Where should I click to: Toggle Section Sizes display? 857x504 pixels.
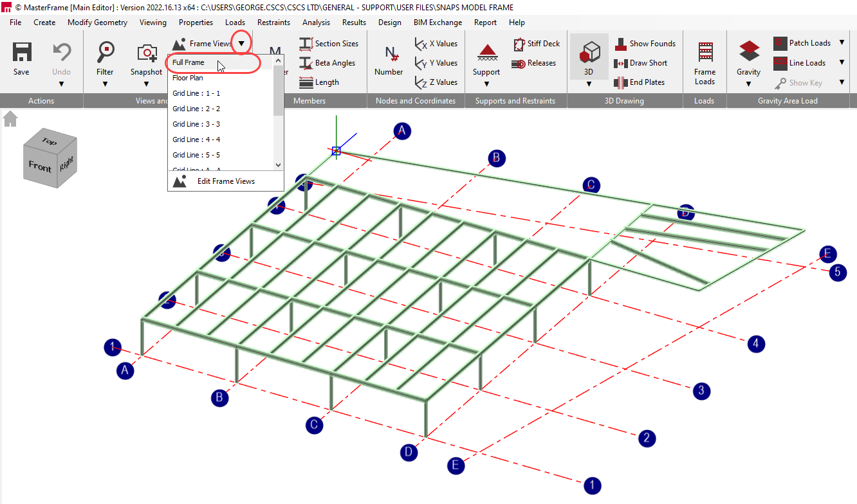click(329, 44)
